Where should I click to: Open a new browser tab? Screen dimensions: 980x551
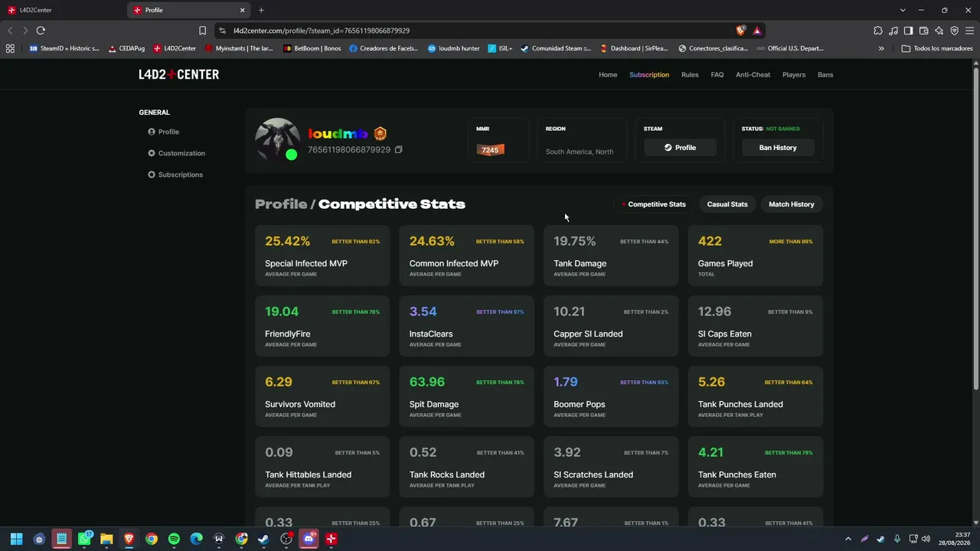(261, 10)
